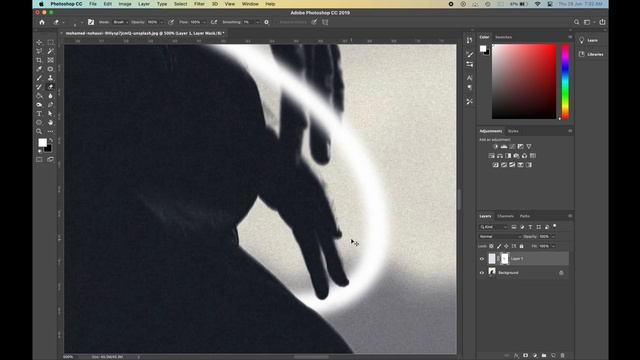Open the Libraries panel
Image resolution: width=640 pixels, height=360 pixels.
pos(591,54)
